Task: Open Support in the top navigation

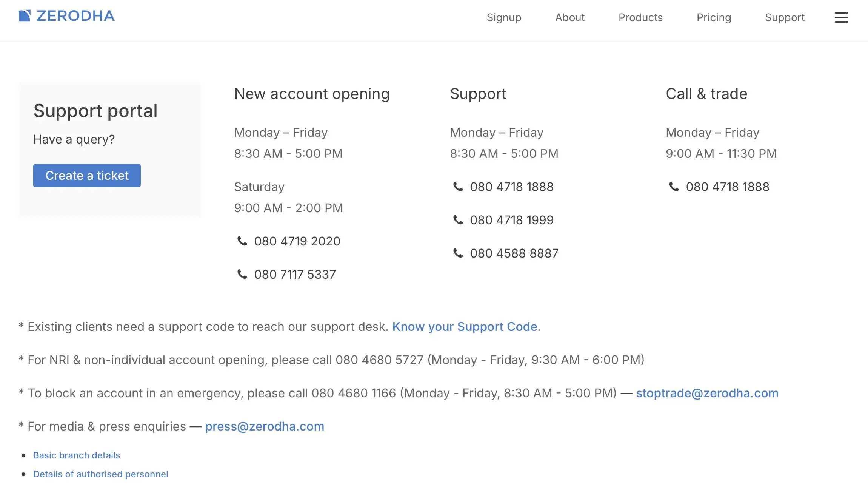Action: coord(785,17)
